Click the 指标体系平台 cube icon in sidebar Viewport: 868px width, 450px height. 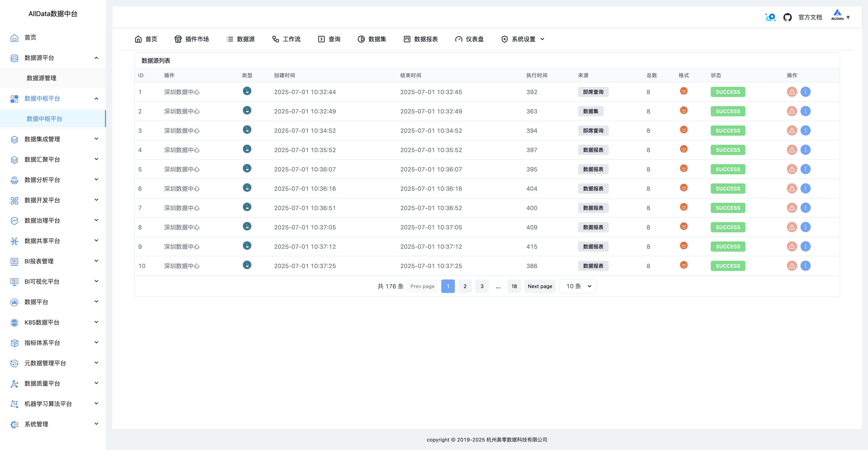coord(14,343)
